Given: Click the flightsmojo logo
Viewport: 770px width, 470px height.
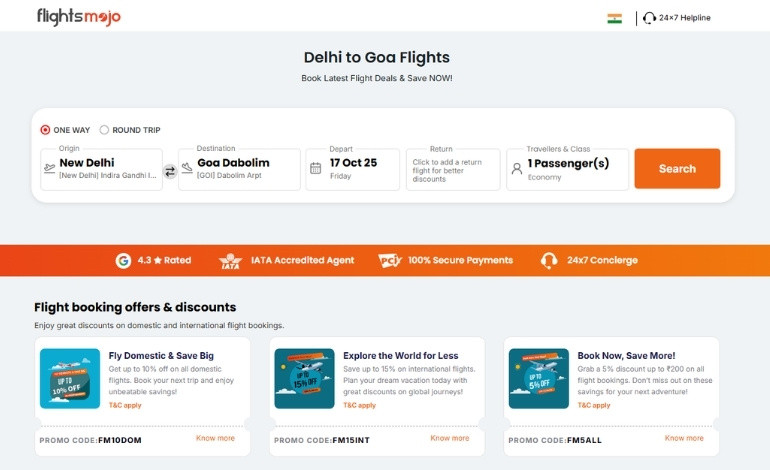Looking at the screenshot, I should [78, 17].
